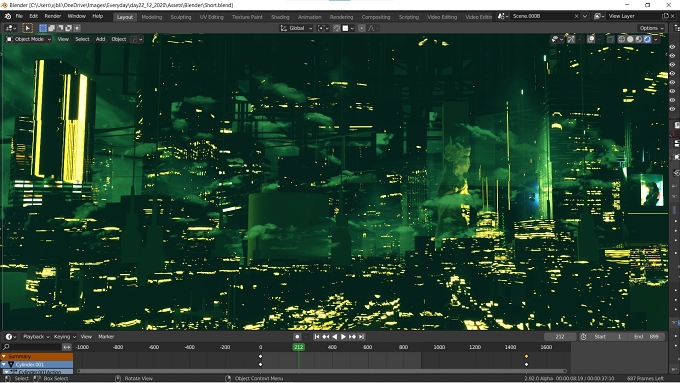This screenshot has width=680, height=383.
Task: Toggle auto keying record button
Action: [297, 337]
